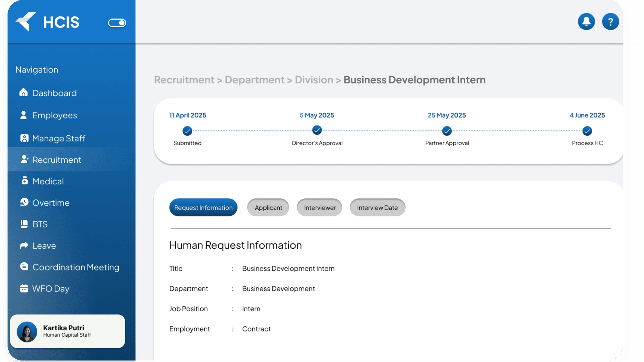Click the Employees person icon
The height and width of the screenshot is (362, 644).
pyautogui.click(x=24, y=115)
